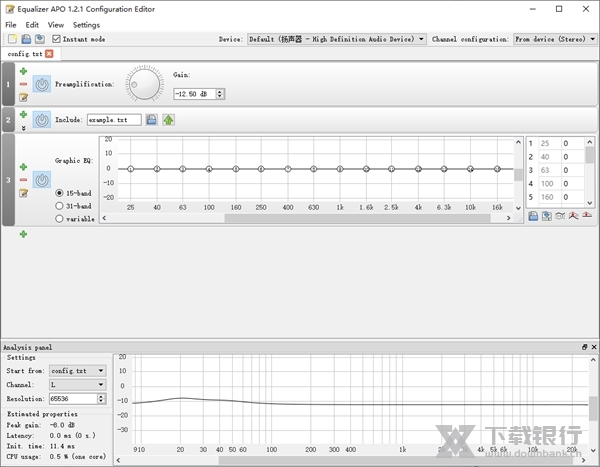Viewport: 600px width, 467px height.
Task: Open the Device dropdown
Action: [x=336, y=39]
